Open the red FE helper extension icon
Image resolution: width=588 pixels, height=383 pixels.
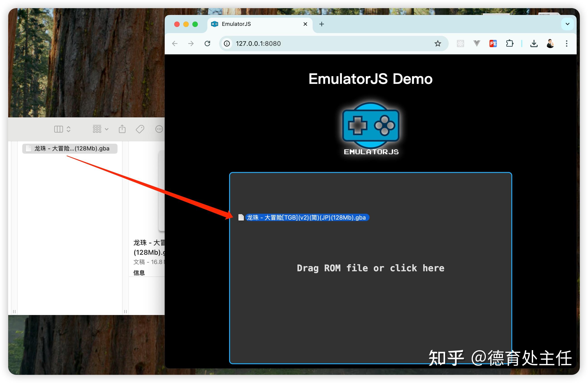[x=493, y=44]
